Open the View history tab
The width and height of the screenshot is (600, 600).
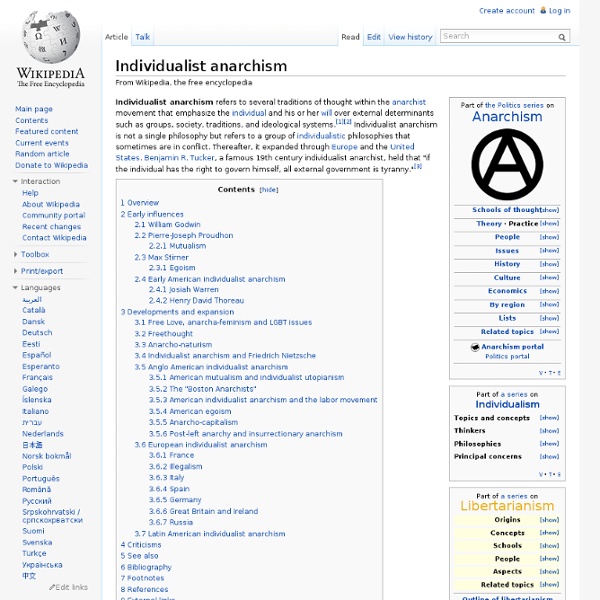coord(410,37)
